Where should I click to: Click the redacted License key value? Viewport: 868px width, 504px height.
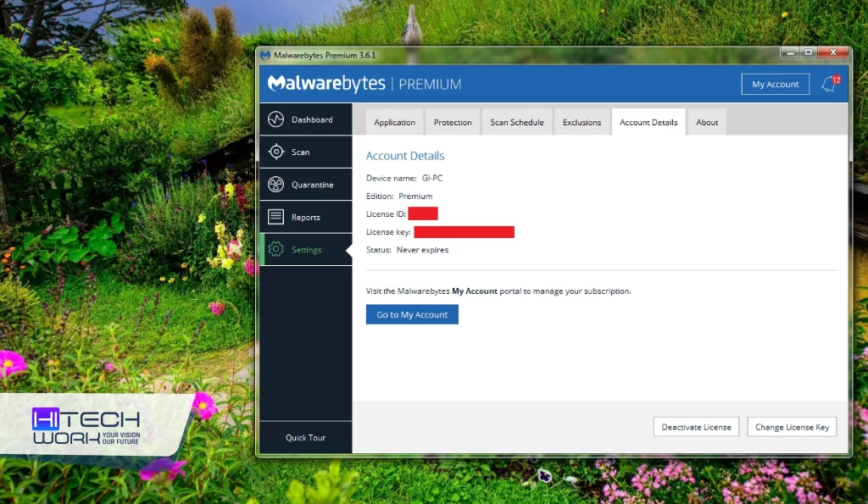coord(464,232)
